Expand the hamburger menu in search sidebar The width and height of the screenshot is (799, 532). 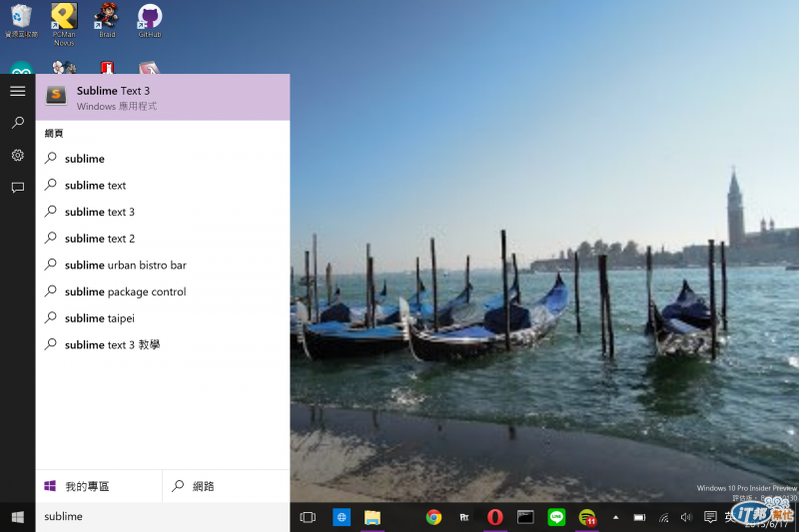[17, 91]
